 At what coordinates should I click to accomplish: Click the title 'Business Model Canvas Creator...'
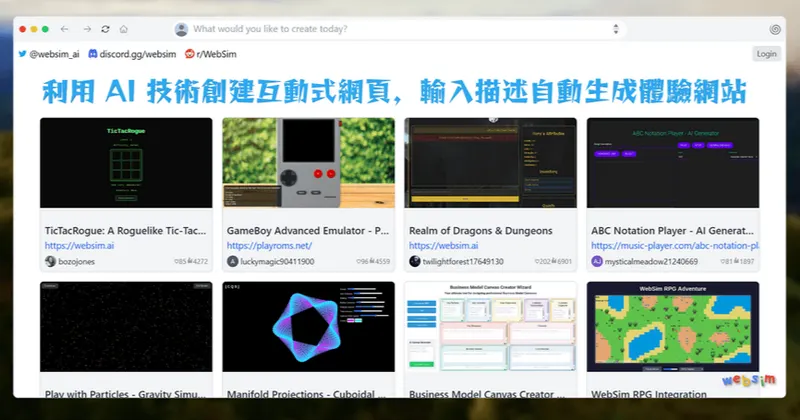coord(487,394)
